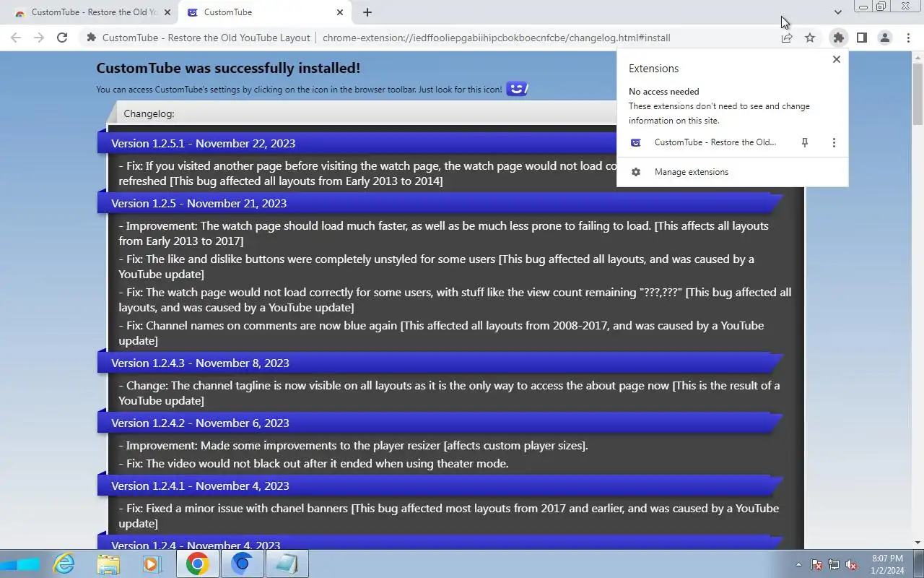The height and width of the screenshot is (578, 924).
Task: Click the notepad-like taskbar app icon
Action: pyautogui.click(x=287, y=564)
